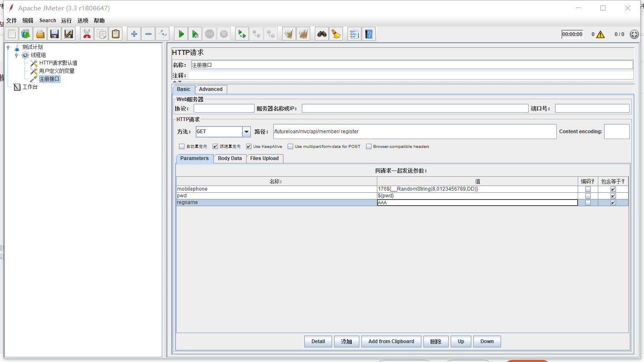This screenshot has width=644, height=362.
Task: Click Add from Clipboard button
Action: pos(391,341)
